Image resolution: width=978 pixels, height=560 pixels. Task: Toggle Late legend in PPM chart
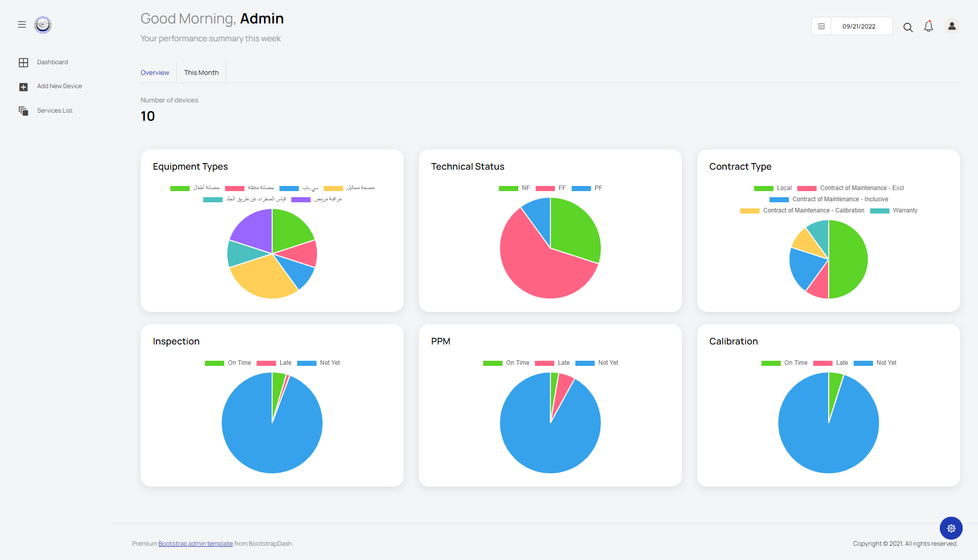tap(552, 363)
